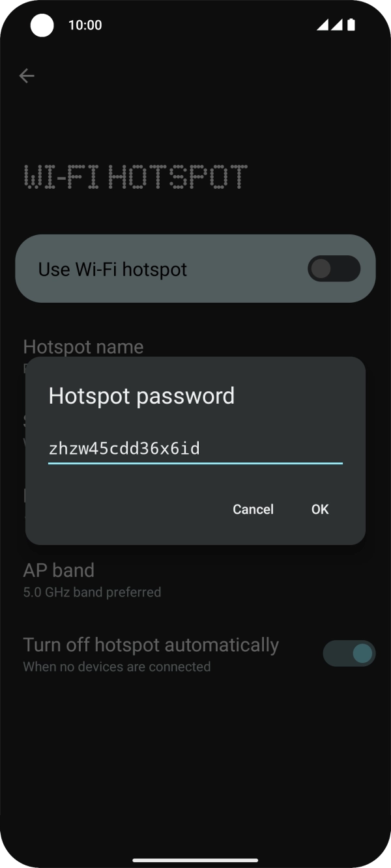Screen dimensions: 391x868
Task: Dismiss the dialog with Cancel
Action: click(253, 509)
